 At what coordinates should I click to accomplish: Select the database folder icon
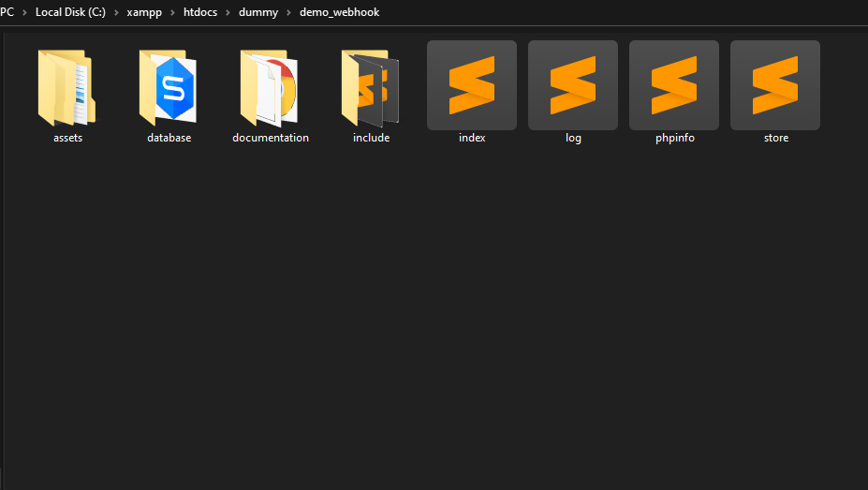(x=169, y=88)
